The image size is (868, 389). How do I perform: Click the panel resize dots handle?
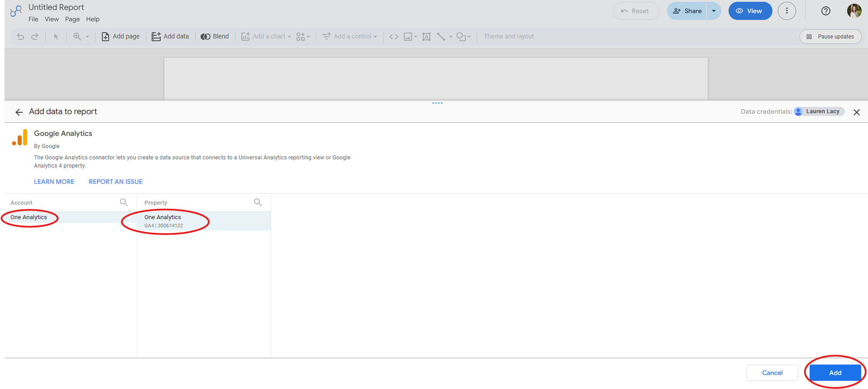(x=437, y=103)
